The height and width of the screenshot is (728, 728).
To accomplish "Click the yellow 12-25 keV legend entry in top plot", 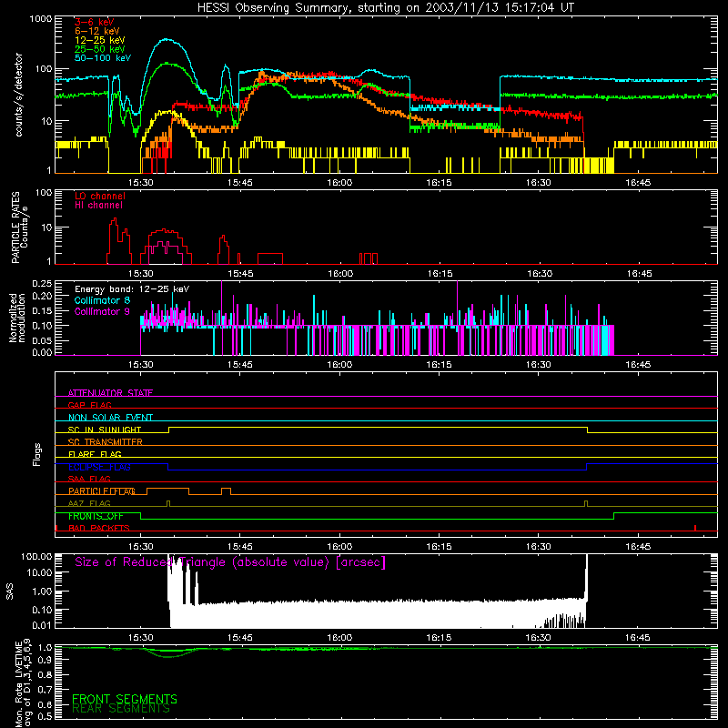I will [x=99, y=40].
